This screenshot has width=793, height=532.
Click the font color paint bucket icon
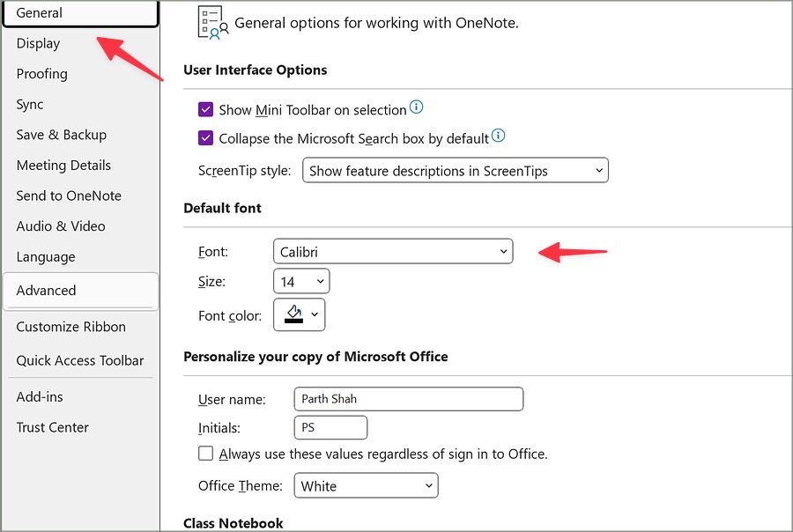tap(294, 314)
